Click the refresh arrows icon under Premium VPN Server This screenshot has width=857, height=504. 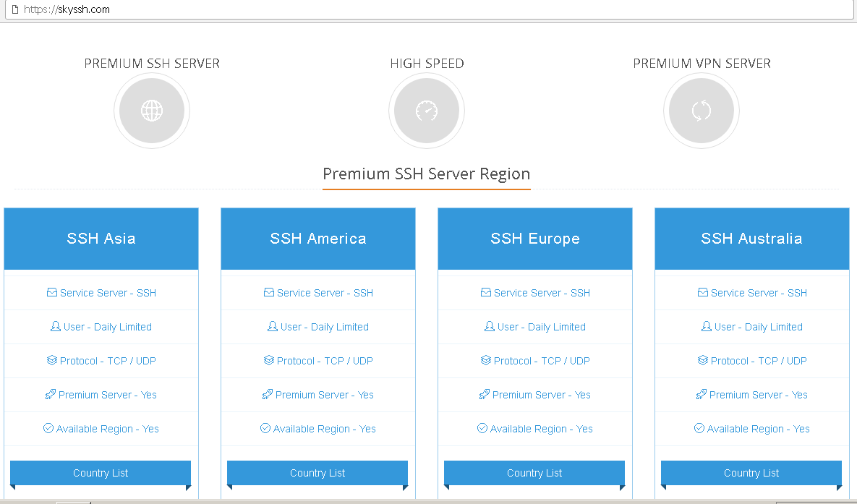[x=702, y=111]
